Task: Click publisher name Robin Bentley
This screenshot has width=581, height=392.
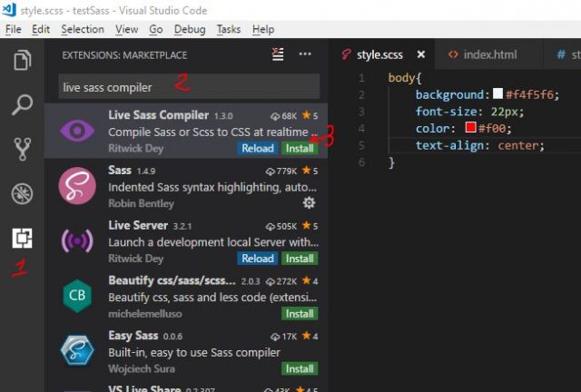Action: pos(142,203)
